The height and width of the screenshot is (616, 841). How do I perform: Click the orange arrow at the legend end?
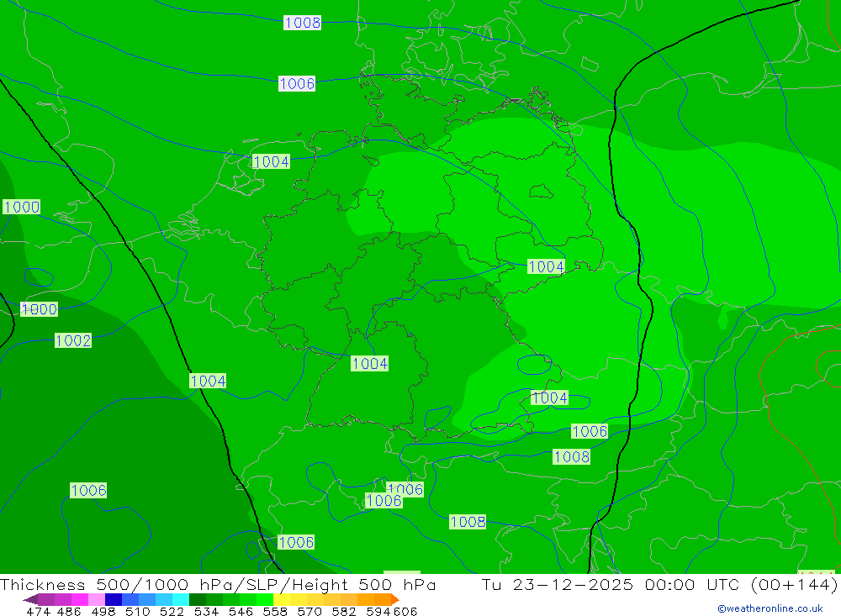pyautogui.click(x=395, y=599)
